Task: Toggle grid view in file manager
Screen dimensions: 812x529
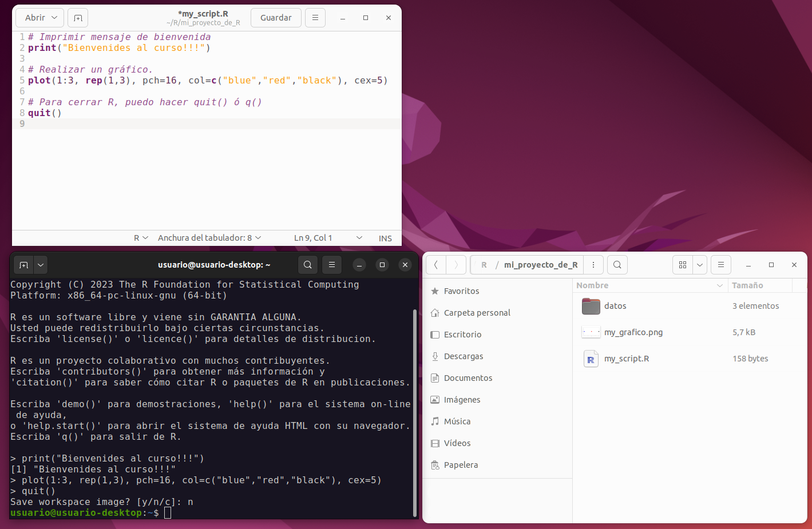Action: [683, 265]
